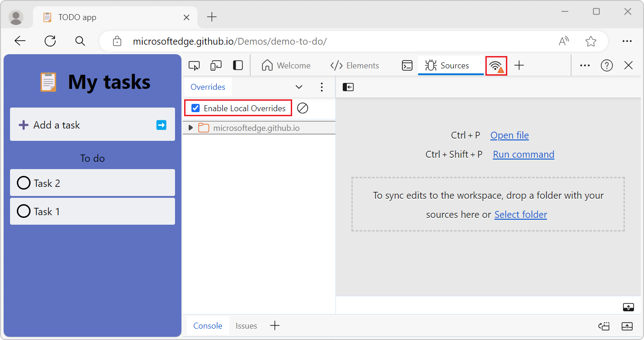
Task: Open Customize DevTools ellipsis menu
Action: click(585, 66)
